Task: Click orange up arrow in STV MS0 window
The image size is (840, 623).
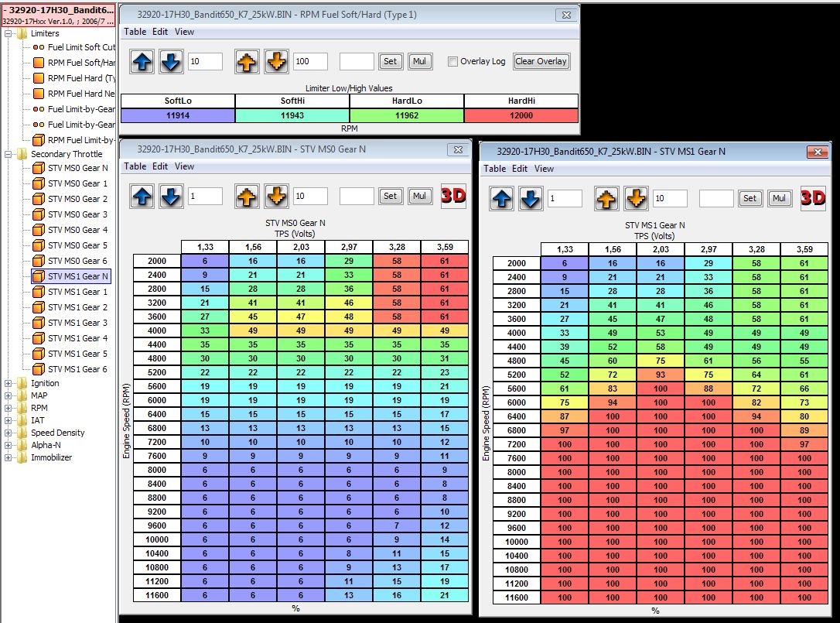Action: click(247, 197)
